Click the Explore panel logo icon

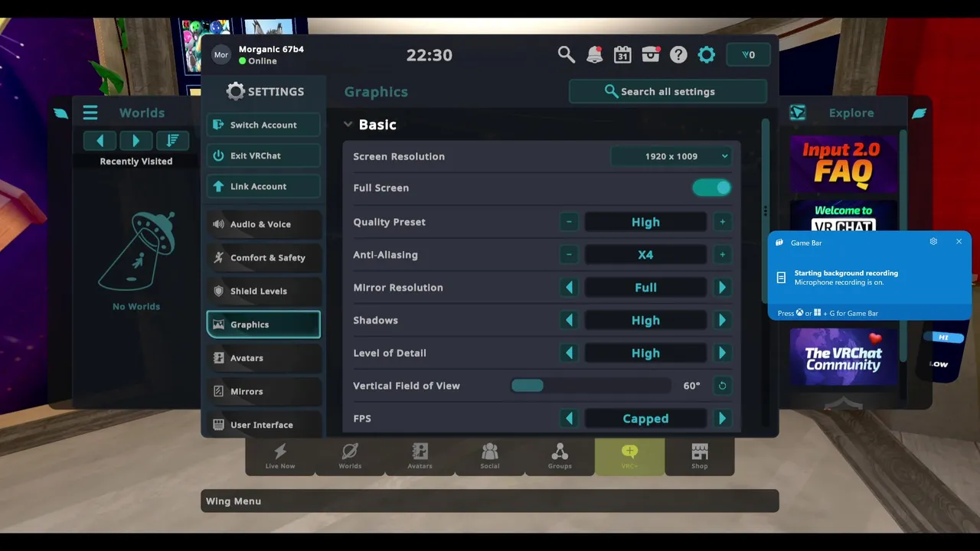(x=798, y=112)
